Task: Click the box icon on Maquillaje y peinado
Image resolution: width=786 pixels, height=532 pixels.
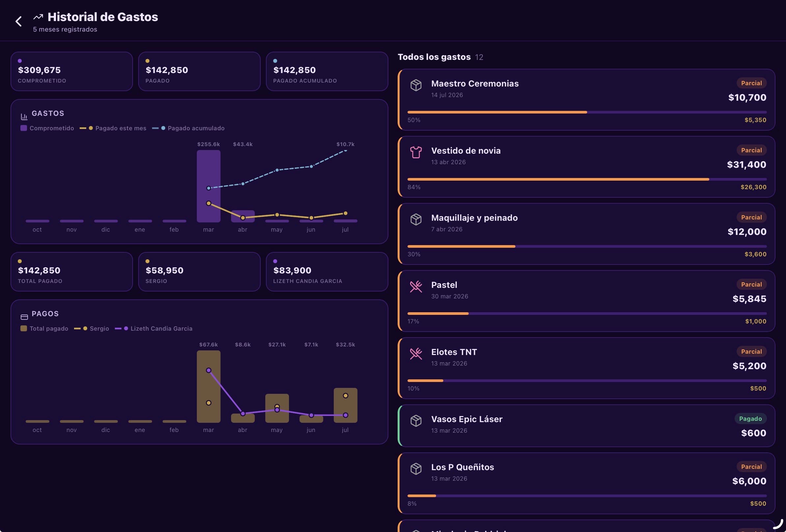Action: point(416,219)
